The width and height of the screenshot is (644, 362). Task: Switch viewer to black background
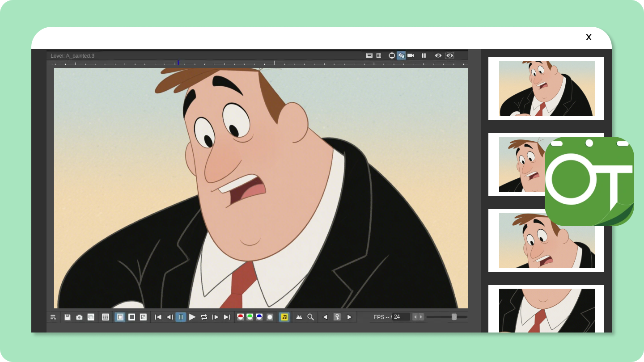pyautogui.click(x=131, y=317)
